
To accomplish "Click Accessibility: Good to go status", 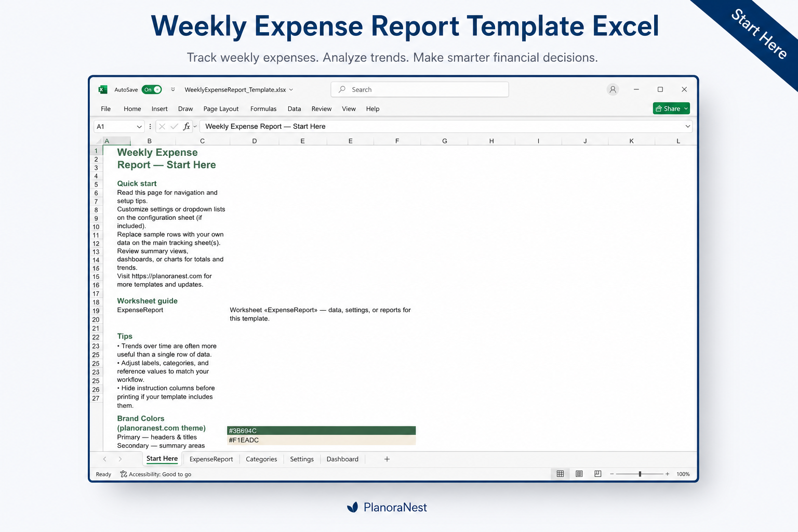I will (155, 474).
